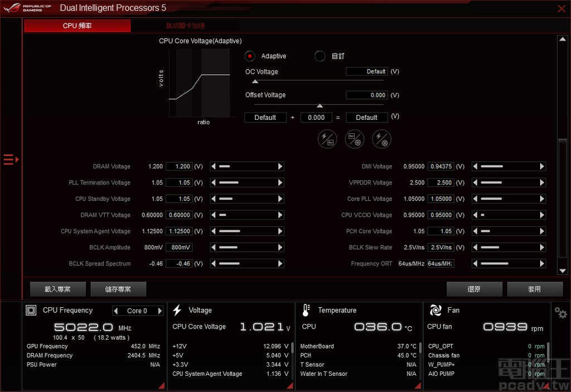Switch to the CPU 頻率 tab
Screen dimensions: 571x392
point(77,26)
